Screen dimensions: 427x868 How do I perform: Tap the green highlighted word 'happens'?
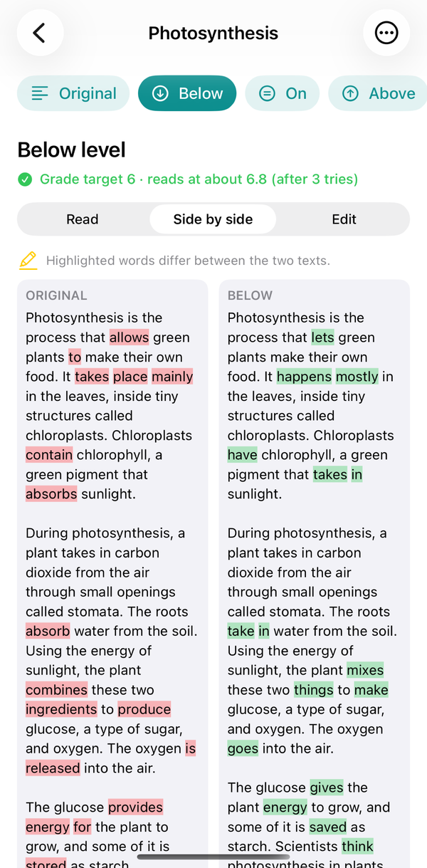click(304, 377)
